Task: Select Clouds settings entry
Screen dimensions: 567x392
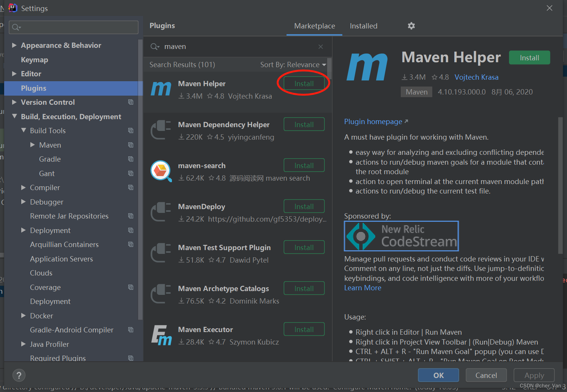Action: pos(41,273)
